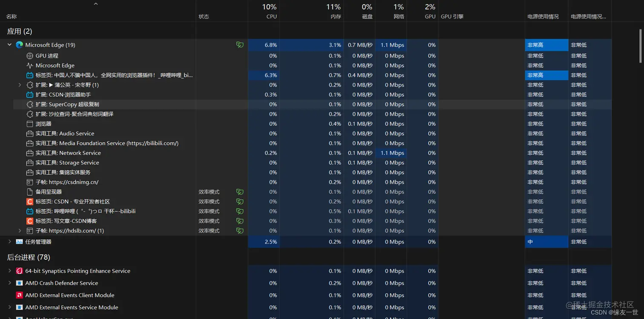Click AMD External Events Client Module icon
The width and height of the screenshot is (644, 319).
click(19, 295)
